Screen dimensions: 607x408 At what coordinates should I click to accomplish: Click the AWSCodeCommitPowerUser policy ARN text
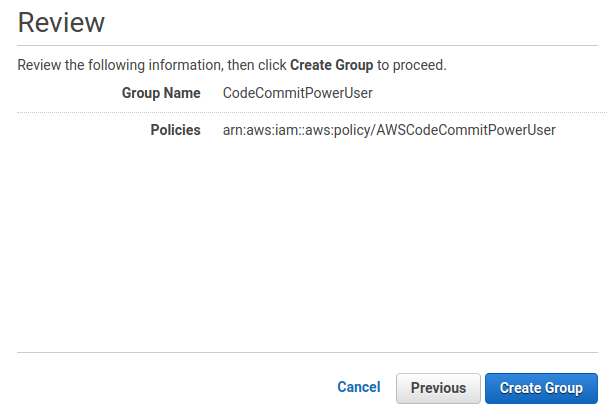(x=389, y=130)
